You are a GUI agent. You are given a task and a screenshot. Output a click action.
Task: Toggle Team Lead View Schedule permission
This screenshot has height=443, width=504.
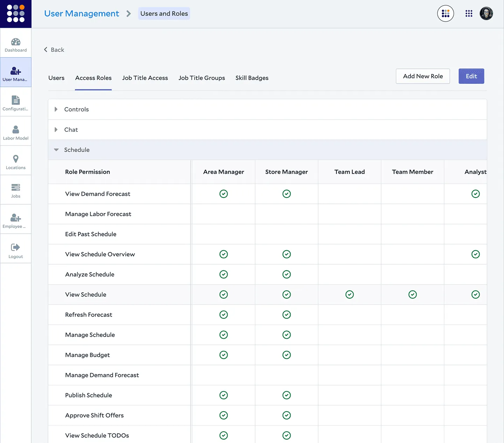pos(349,295)
